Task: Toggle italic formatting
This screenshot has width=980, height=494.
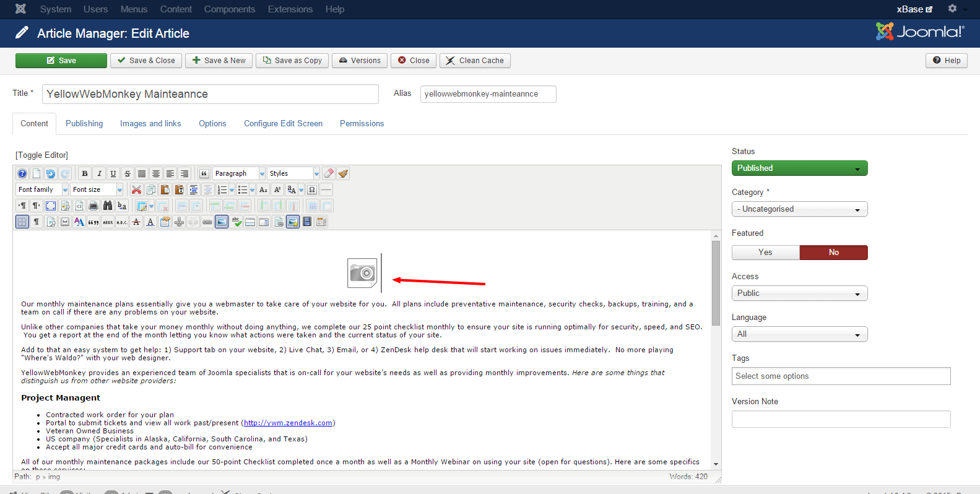Action: tap(99, 174)
